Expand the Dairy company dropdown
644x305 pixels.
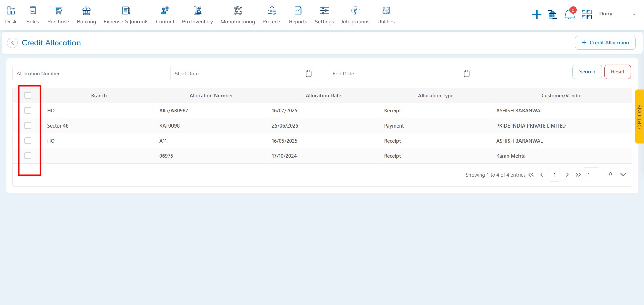(x=634, y=14)
